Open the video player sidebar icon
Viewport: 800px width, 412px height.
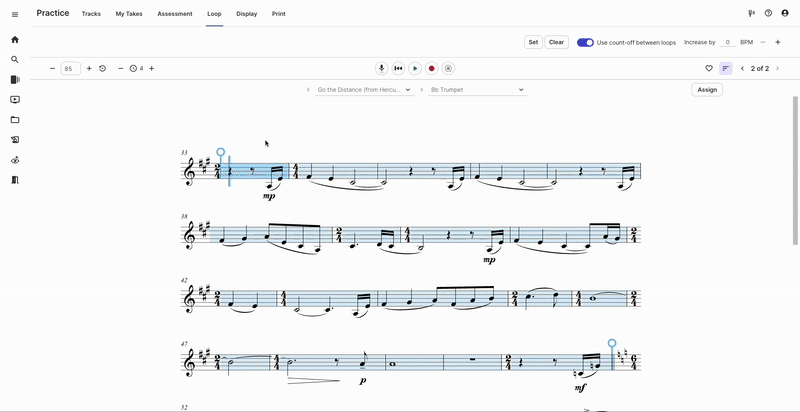(15, 99)
